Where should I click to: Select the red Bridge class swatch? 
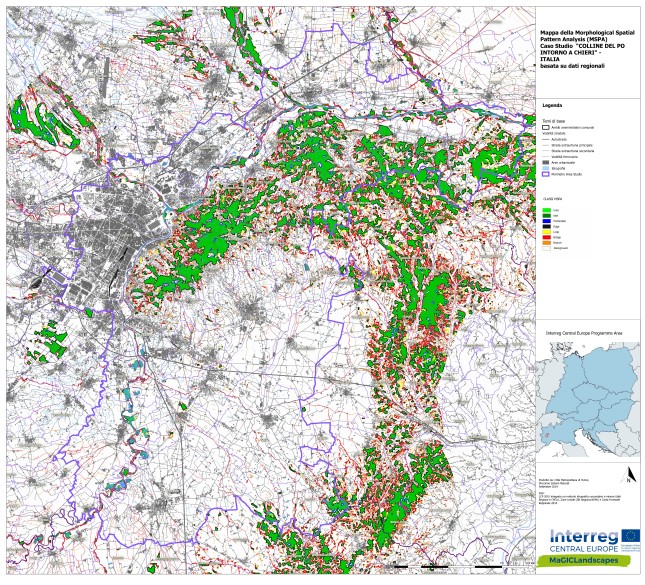click(x=547, y=237)
